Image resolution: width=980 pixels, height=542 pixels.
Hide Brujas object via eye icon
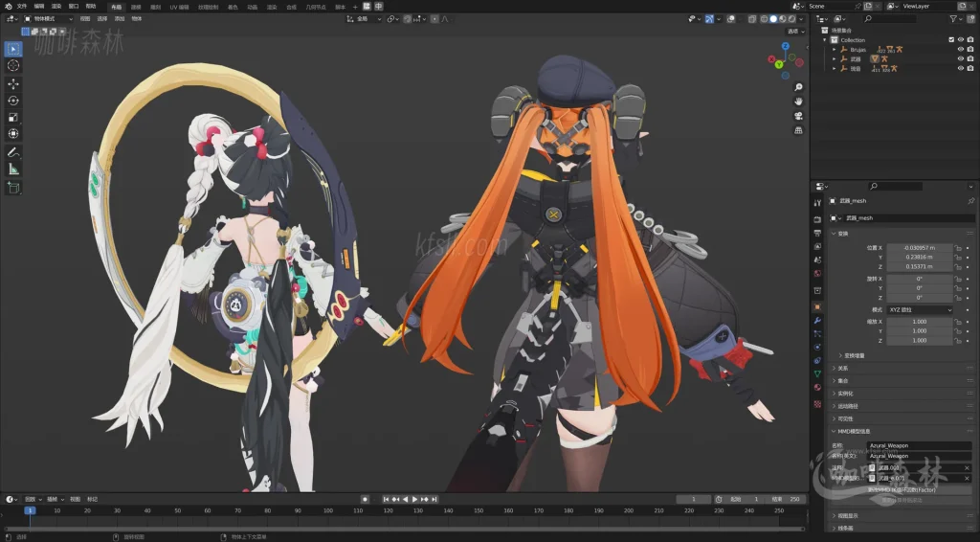tap(961, 50)
